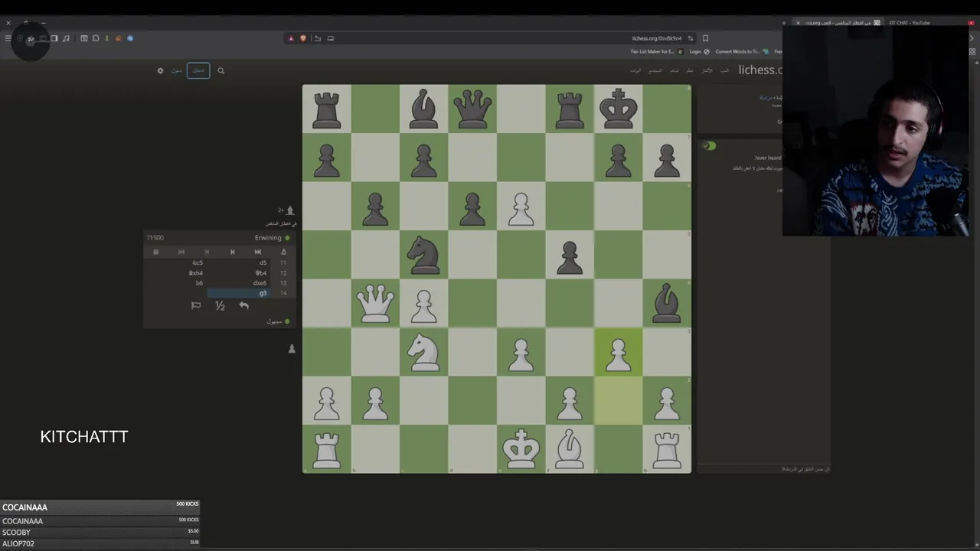Select move d5 in move list

(263, 262)
